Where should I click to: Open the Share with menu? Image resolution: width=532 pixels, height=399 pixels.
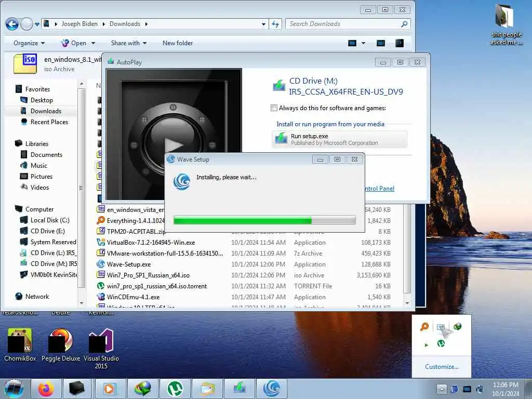click(129, 43)
